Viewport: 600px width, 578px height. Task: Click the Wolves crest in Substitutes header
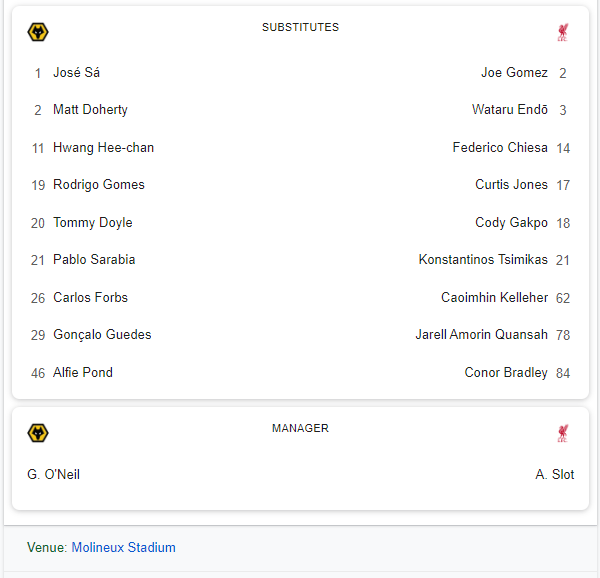[x=38, y=32]
